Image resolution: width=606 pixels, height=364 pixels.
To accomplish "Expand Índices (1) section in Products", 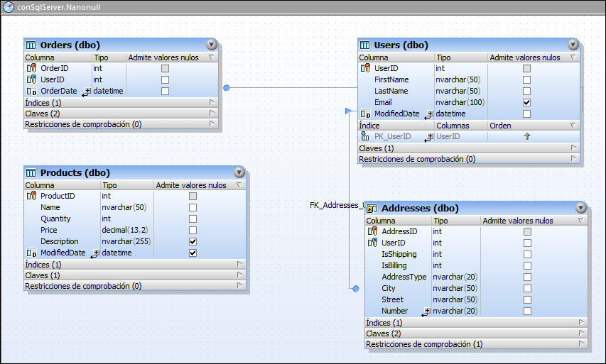I will tap(239, 264).
